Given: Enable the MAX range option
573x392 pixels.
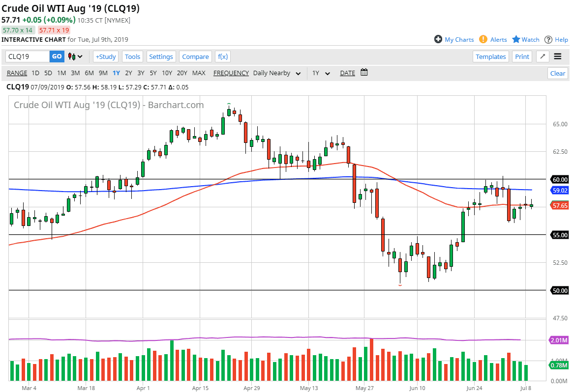Looking at the screenshot, I should tap(199, 73).
